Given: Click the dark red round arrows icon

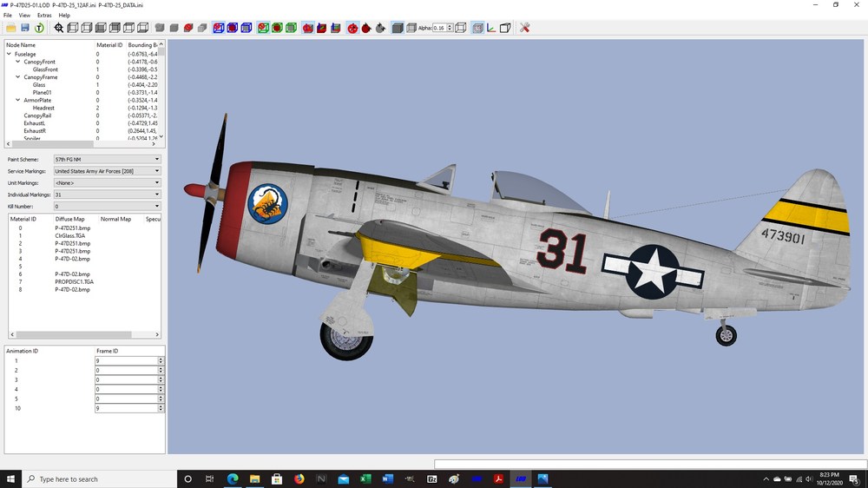Looking at the screenshot, I should coord(366,28).
